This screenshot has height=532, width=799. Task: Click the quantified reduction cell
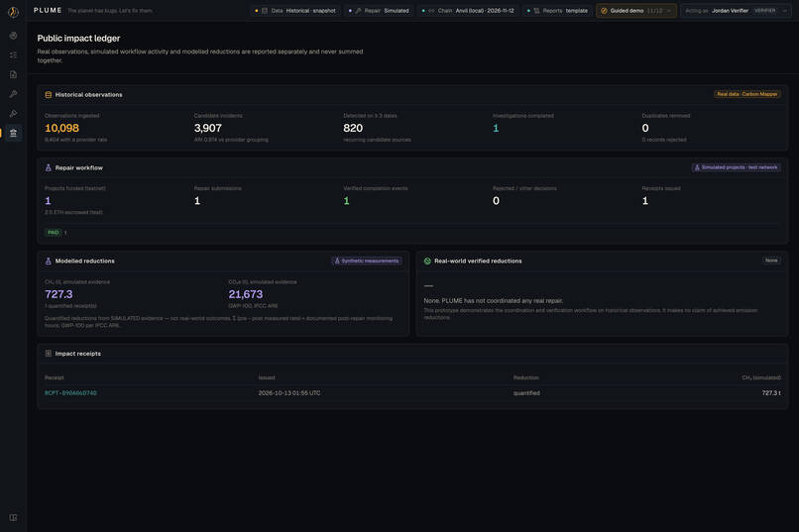[x=526, y=393]
